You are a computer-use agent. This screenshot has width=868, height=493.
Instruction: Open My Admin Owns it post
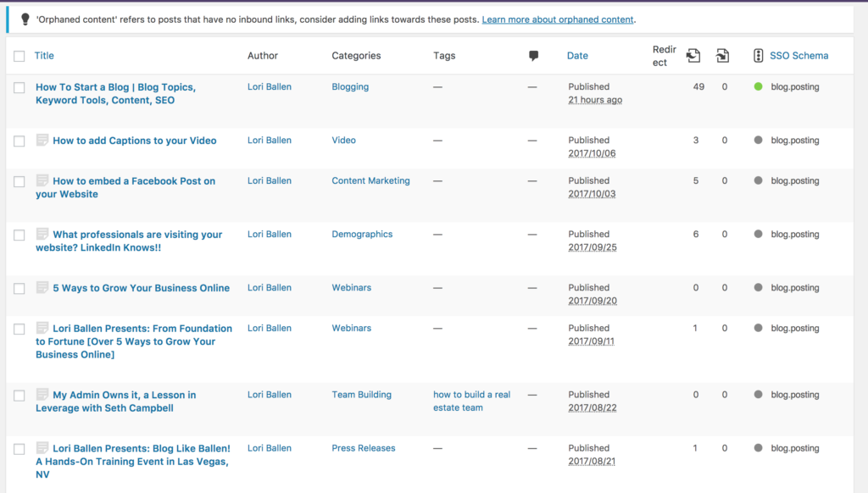(115, 402)
